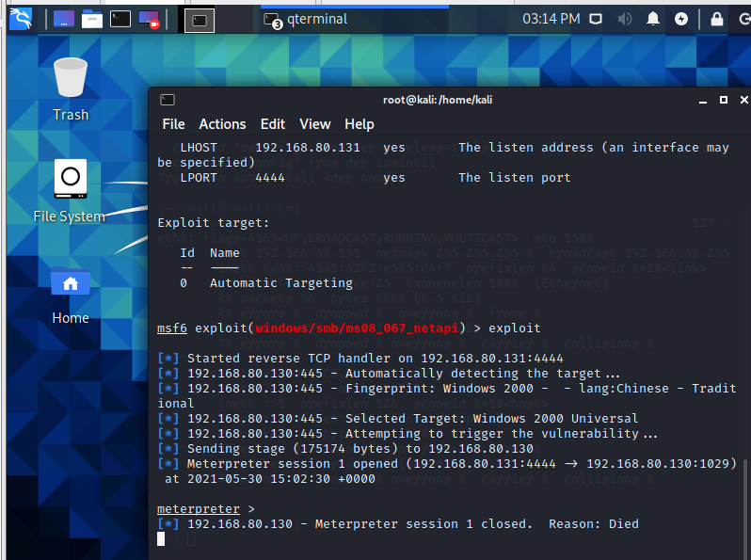Select the File System desktop icon

[x=70, y=191]
